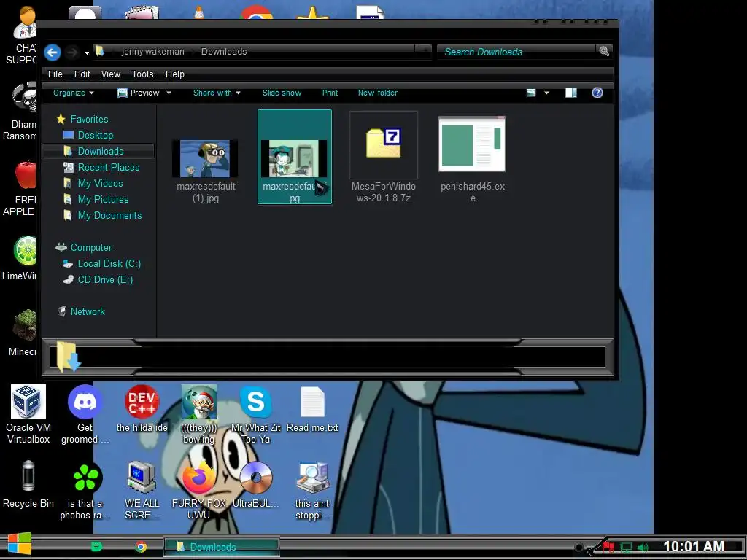
Task: Open the recent locations dropdown arrow
Action: [87, 52]
